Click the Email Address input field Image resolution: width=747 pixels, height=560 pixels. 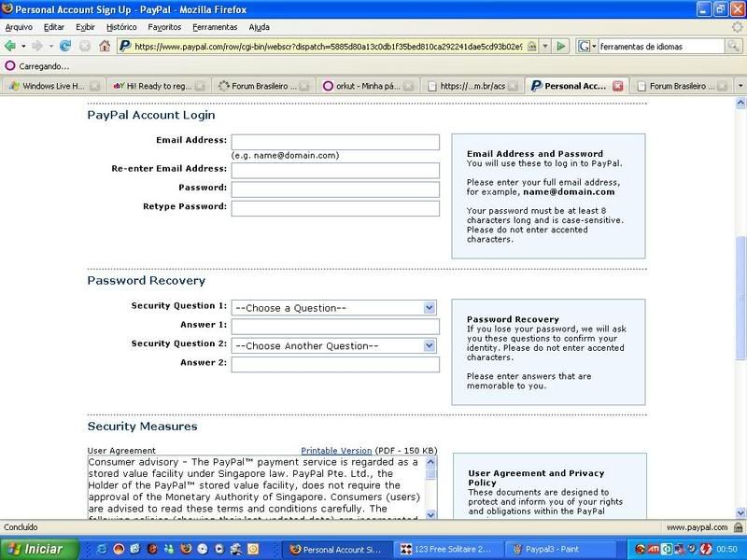(x=335, y=142)
